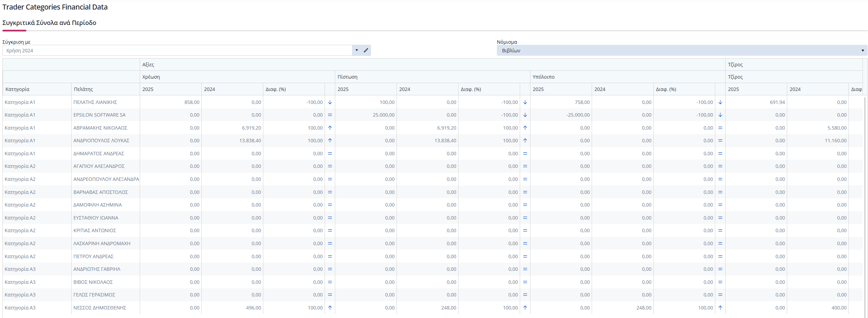Click the pencil edit icon beside Χρήση 2024
This screenshot has width=868, height=318.
tap(366, 50)
